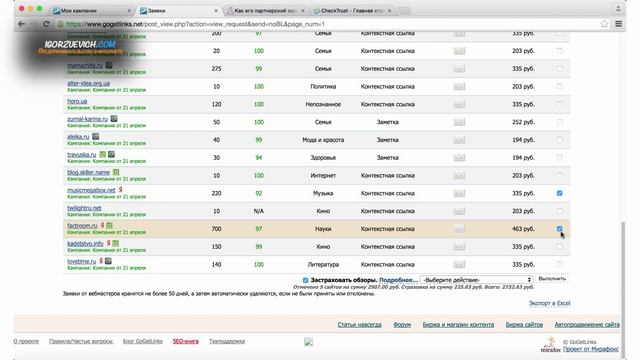Bookmark page using the star icon

pos(604,24)
